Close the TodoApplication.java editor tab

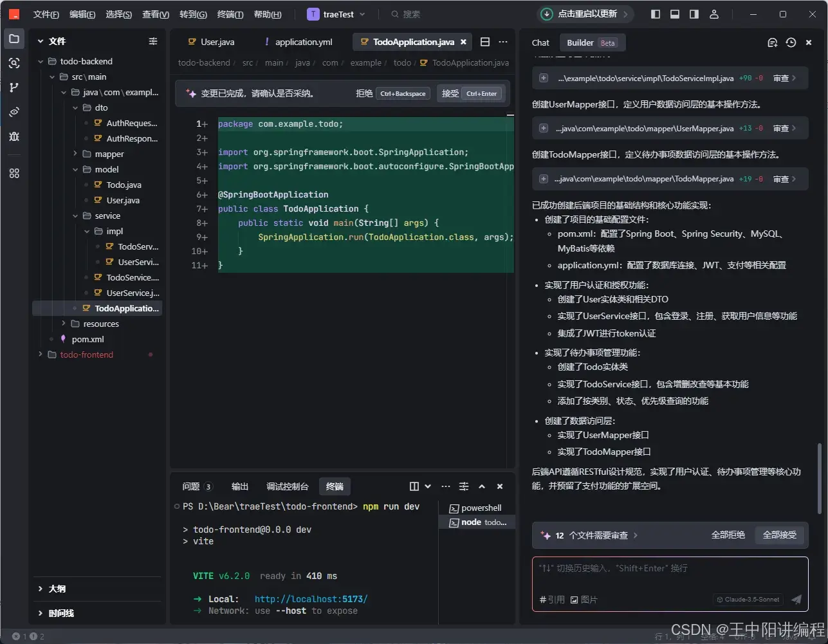tap(463, 42)
